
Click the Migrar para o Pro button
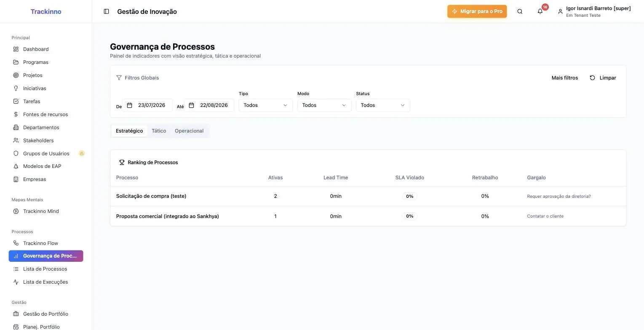click(x=477, y=11)
